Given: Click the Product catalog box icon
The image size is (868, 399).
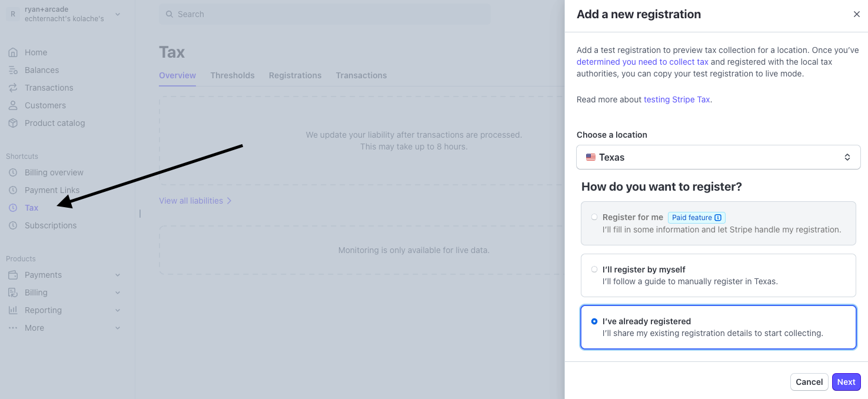Looking at the screenshot, I should tap(13, 123).
